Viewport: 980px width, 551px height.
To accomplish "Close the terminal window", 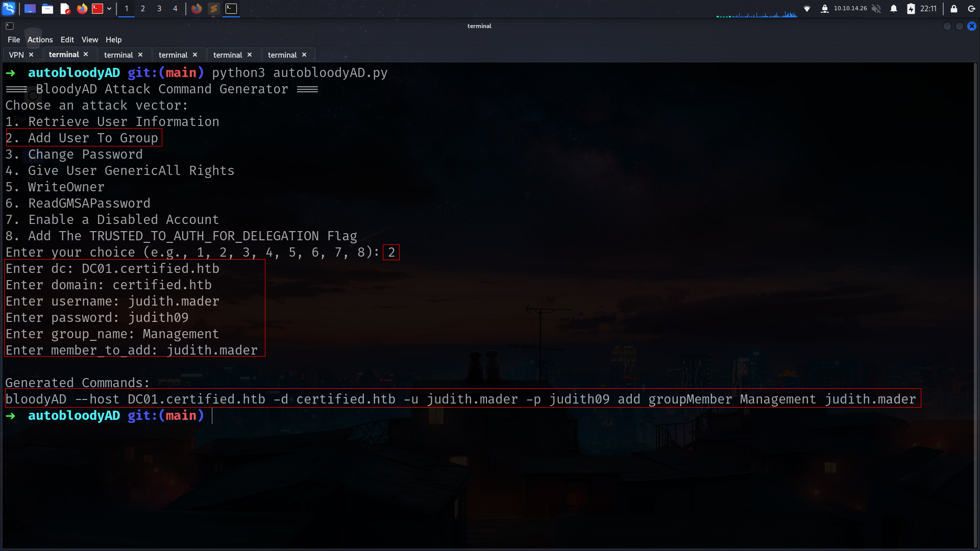I will (972, 26).
